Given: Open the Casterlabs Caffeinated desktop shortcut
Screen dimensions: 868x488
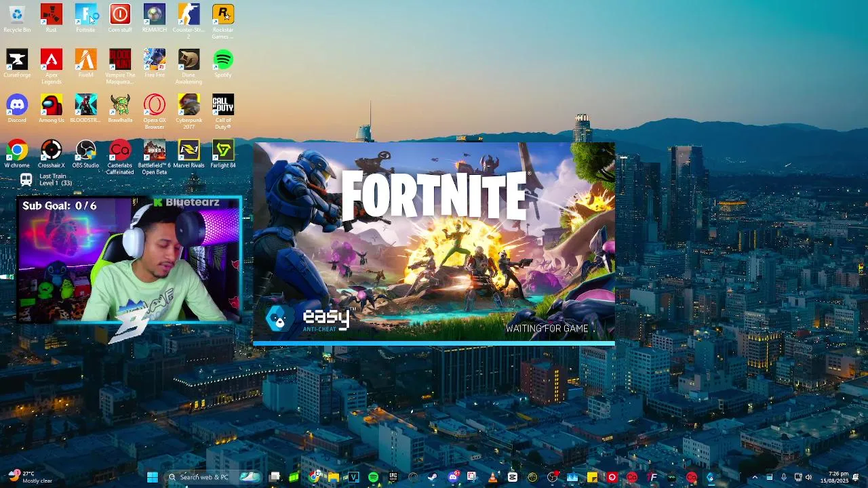Looking at the screenshot, I should tap(120, 157).
